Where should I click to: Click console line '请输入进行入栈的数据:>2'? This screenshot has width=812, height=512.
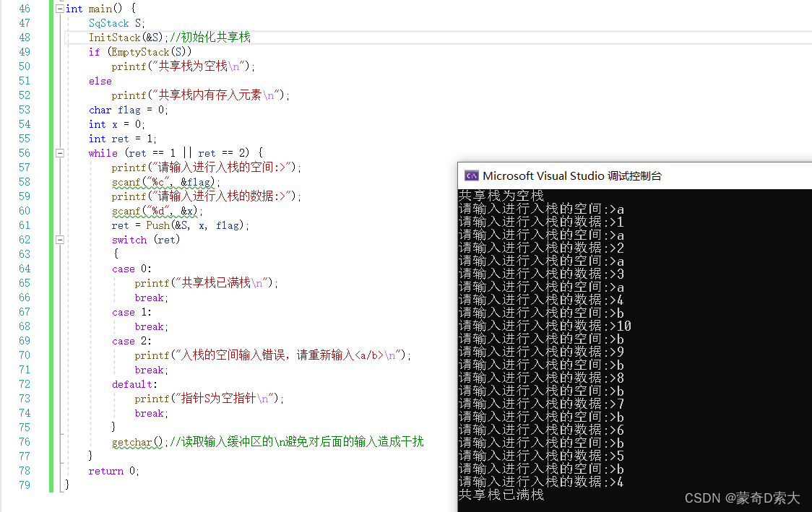click(541, 248)
